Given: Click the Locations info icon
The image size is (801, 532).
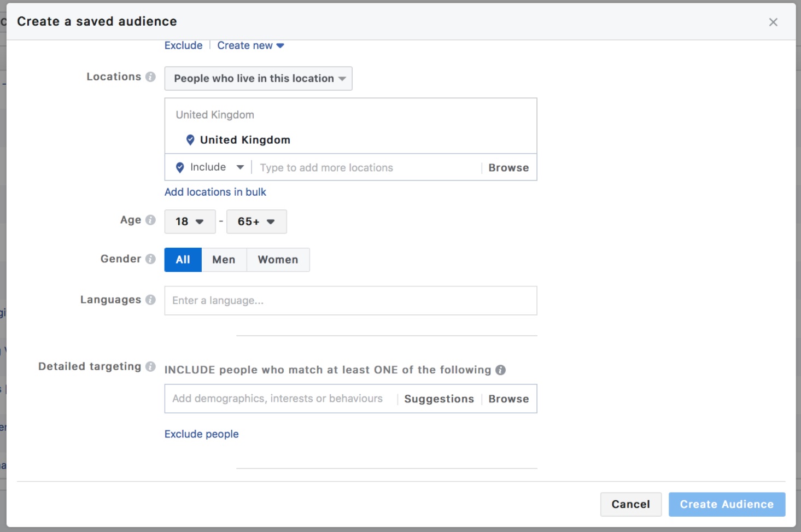Looking at the screenshot, I should coord(150,77).
